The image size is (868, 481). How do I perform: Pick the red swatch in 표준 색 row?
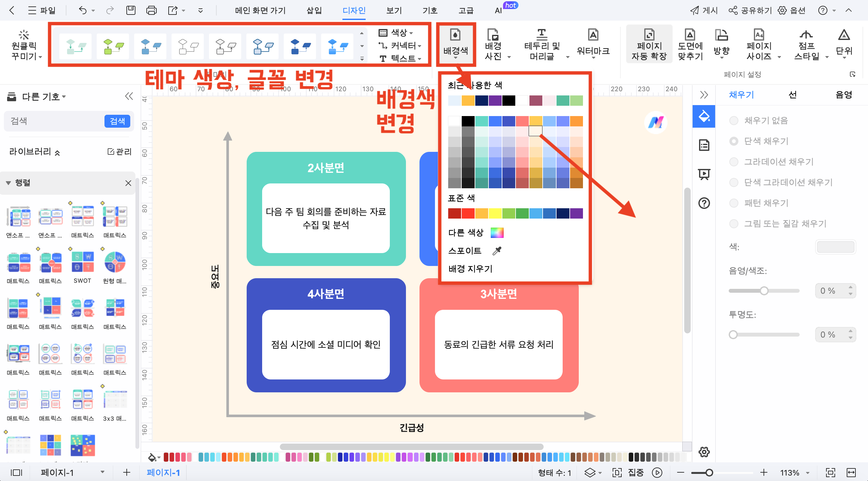468,213
